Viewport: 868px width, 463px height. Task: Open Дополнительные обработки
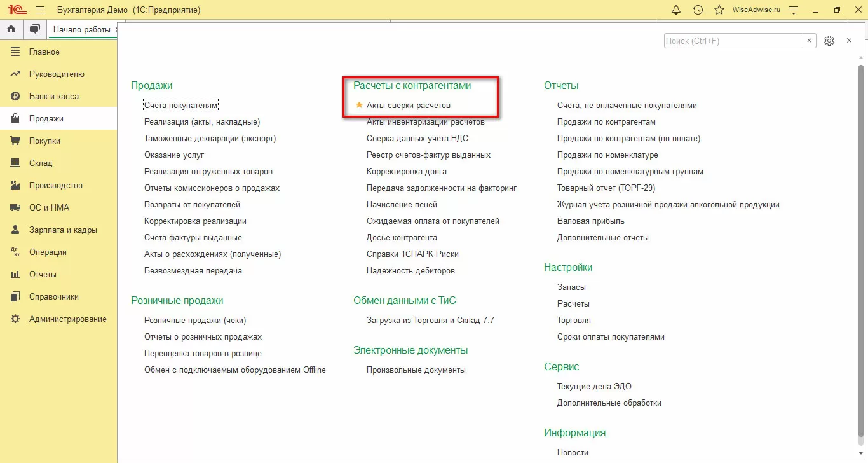click(609, 403)
